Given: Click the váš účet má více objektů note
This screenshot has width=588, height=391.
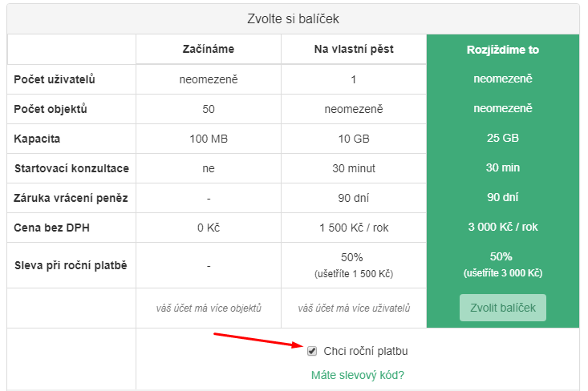Looking at the screenshot, I should 209,308.
